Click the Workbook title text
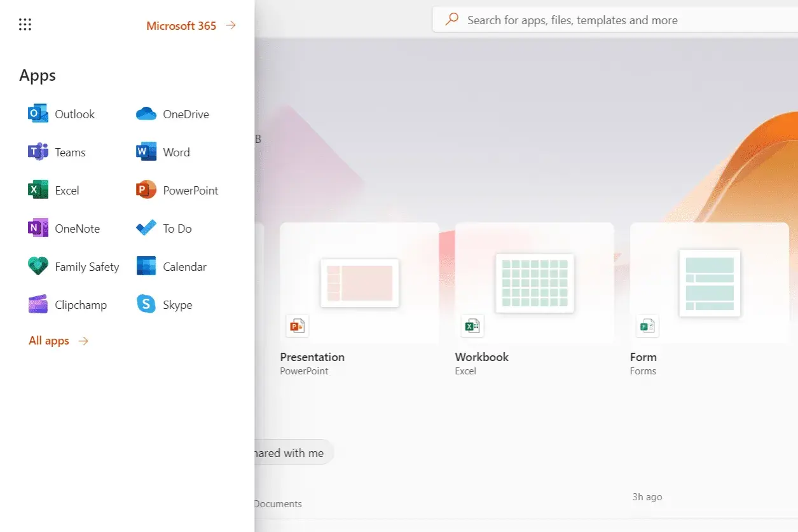The width and height of the screenshot is (798, 532). 482,357
